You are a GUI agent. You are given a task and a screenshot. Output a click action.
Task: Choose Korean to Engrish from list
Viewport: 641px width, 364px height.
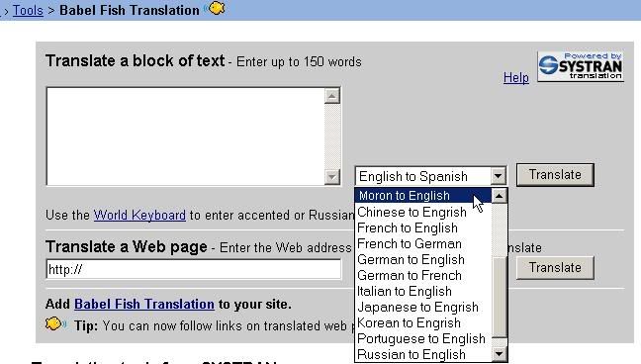(423, 323)
